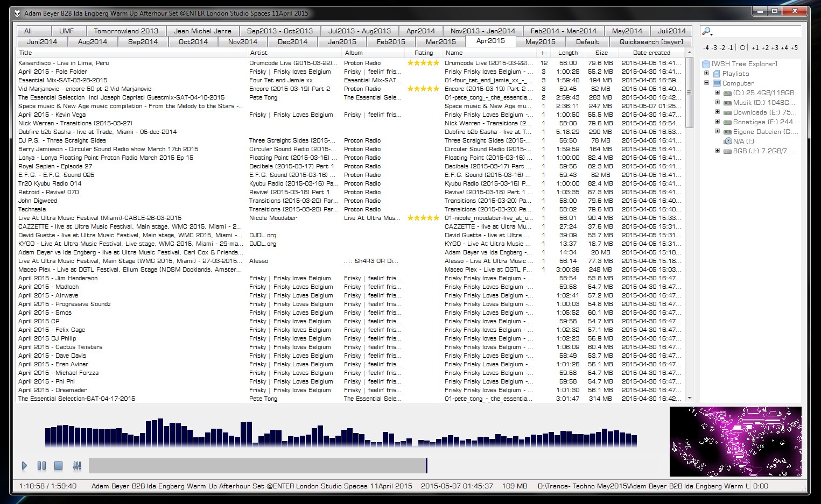Reset rating with the O button

(742, 48)
